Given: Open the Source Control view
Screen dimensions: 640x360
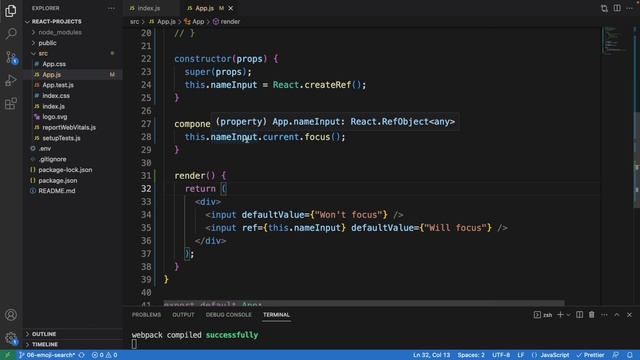Looking at the screenshot, I should point(11,57).
